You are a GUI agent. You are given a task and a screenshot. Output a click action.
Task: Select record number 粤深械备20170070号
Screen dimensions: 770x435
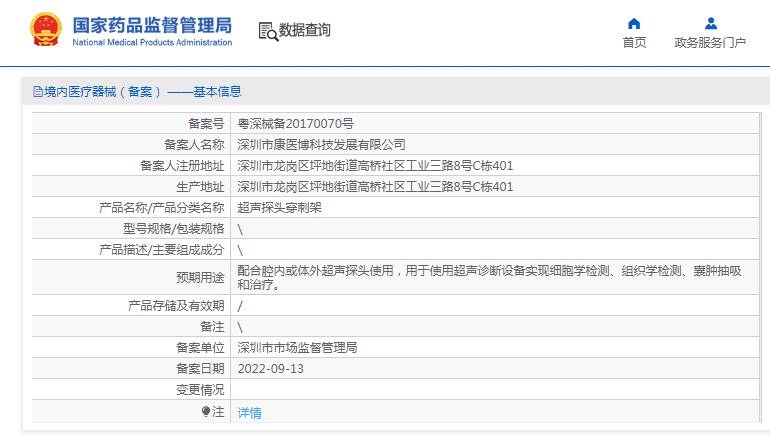(x=295, y=124)
